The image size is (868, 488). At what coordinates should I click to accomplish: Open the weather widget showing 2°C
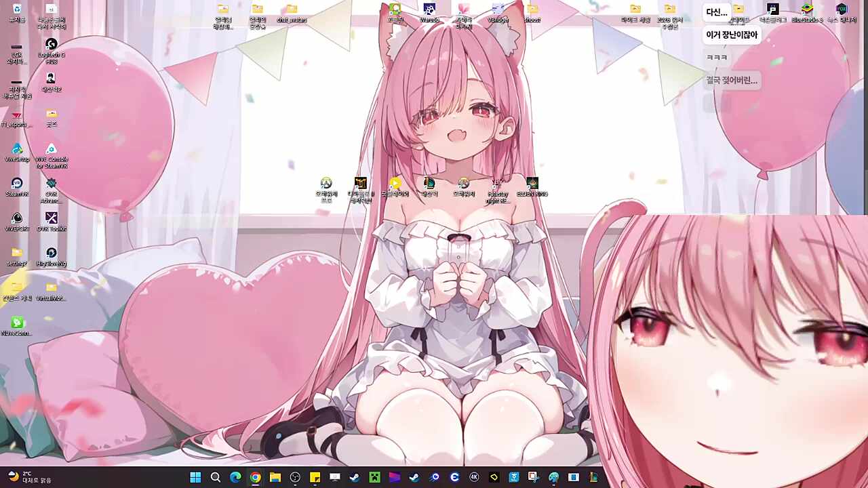(x=27, y=476)
